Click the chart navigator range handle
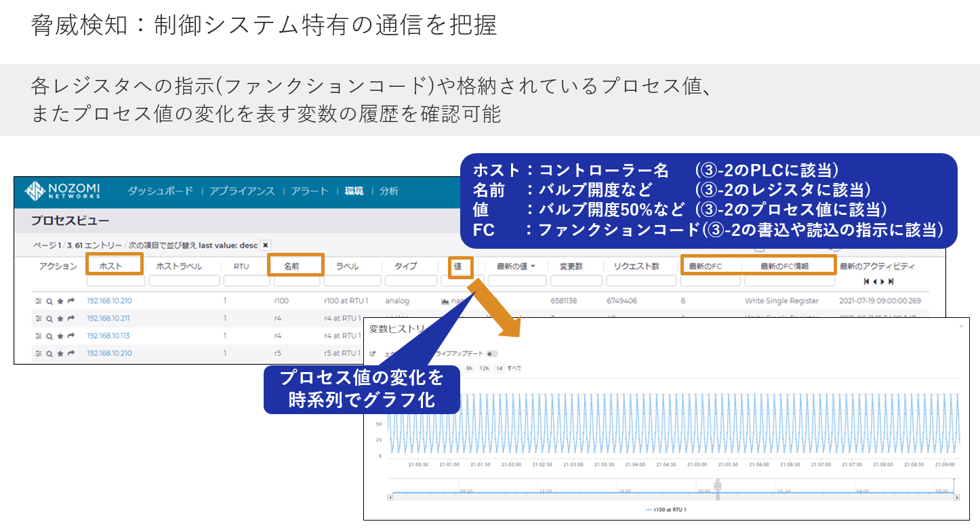This screenshot has height=528, width=980. (718, 486)
